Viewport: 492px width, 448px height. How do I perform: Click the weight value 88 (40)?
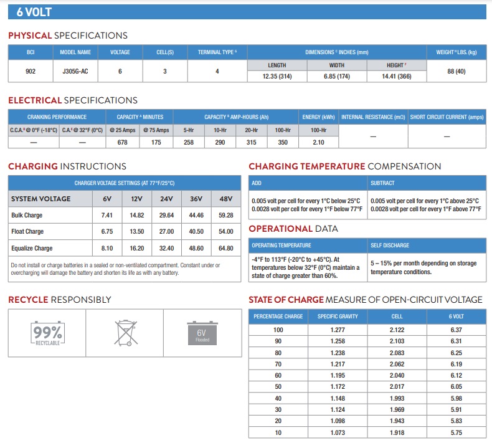click(457, 71)
